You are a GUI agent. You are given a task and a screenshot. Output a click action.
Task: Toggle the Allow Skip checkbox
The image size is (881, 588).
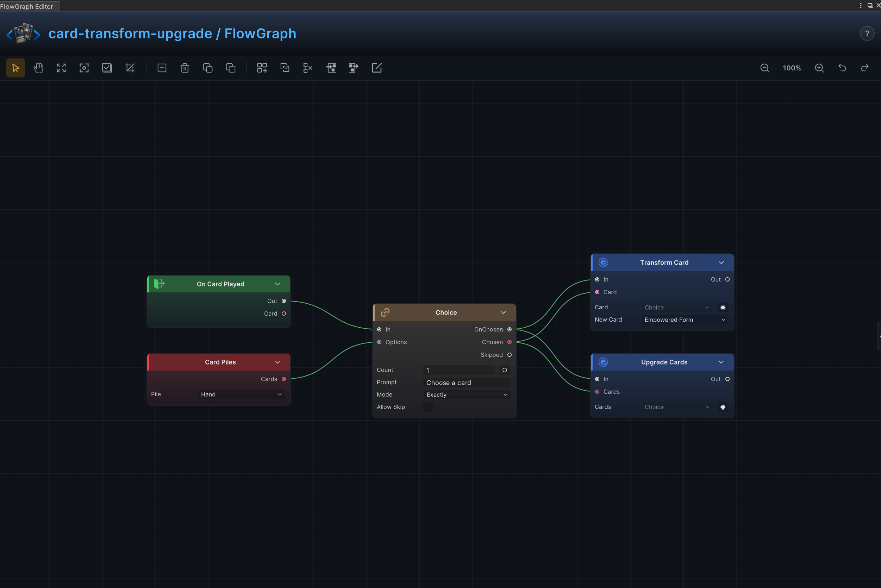[x=428, y=407]
